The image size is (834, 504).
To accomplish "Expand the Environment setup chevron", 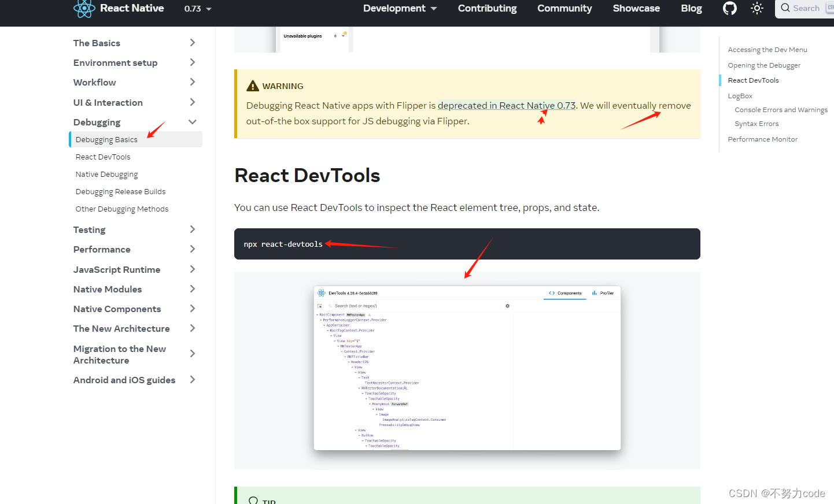I will click(193, 62).
